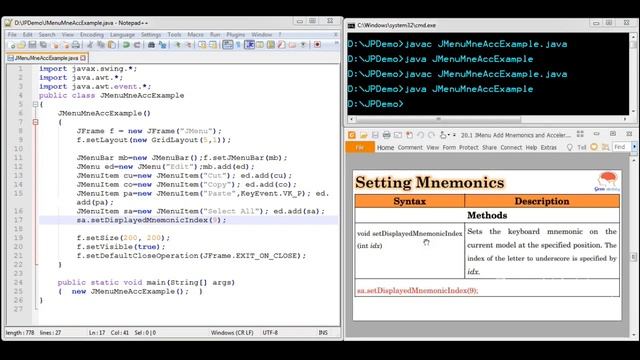Click the Paste icon in Notepad++ toolbar
This screenshot has height=360, width=640.
(111, 45)
